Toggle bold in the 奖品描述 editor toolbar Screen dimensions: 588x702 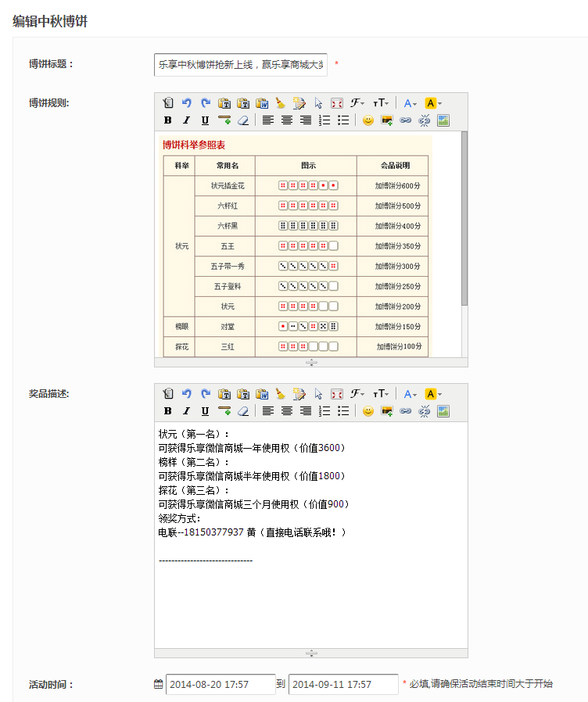tap(167, 411)
